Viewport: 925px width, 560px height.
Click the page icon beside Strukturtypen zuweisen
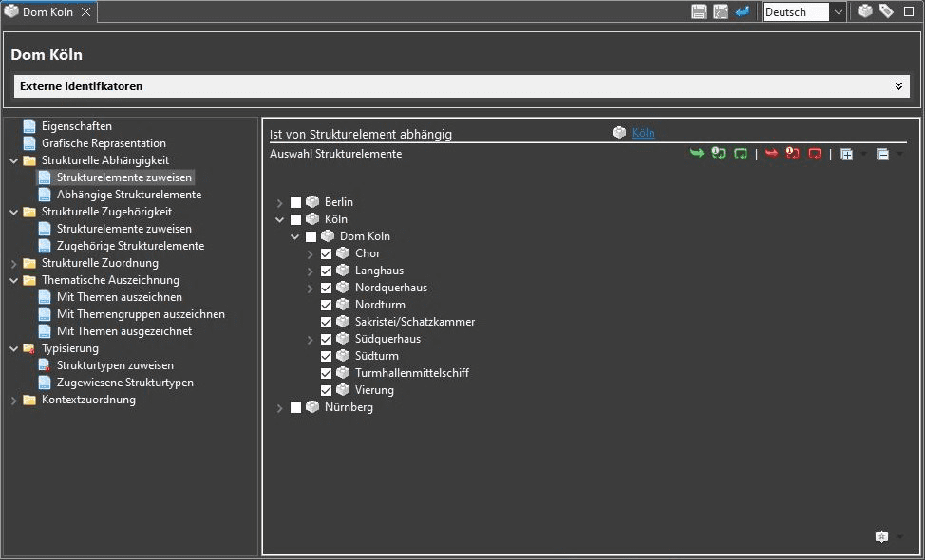pyautogui.click(x=45, y=365)
